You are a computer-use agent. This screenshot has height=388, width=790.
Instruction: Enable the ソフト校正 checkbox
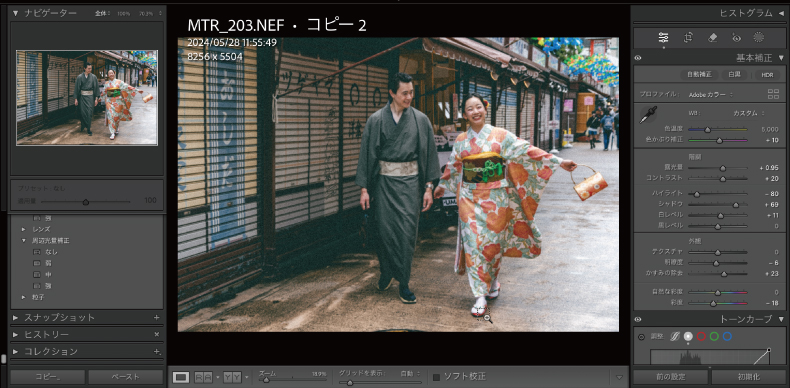pos(436,377)
